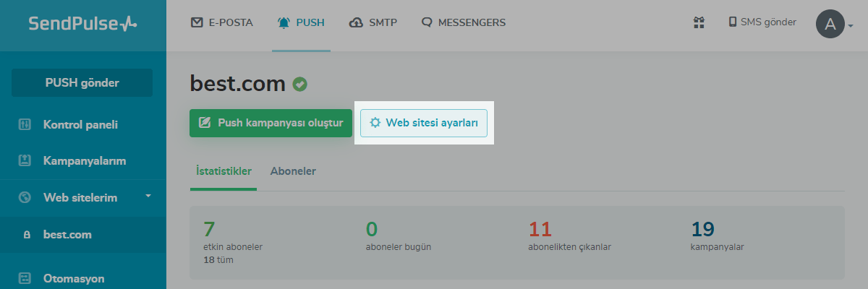The height and width of the screenshot is (289, 868).
Task: Expand the account dropdown arrow next to avatar
Action: (x=851, y=26)
